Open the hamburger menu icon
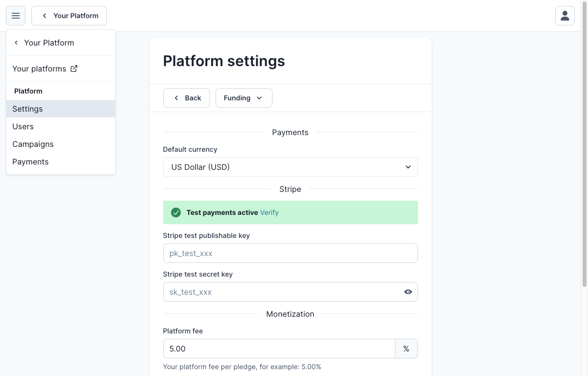The height and width of the screenshot is (376, 588). 16,16
